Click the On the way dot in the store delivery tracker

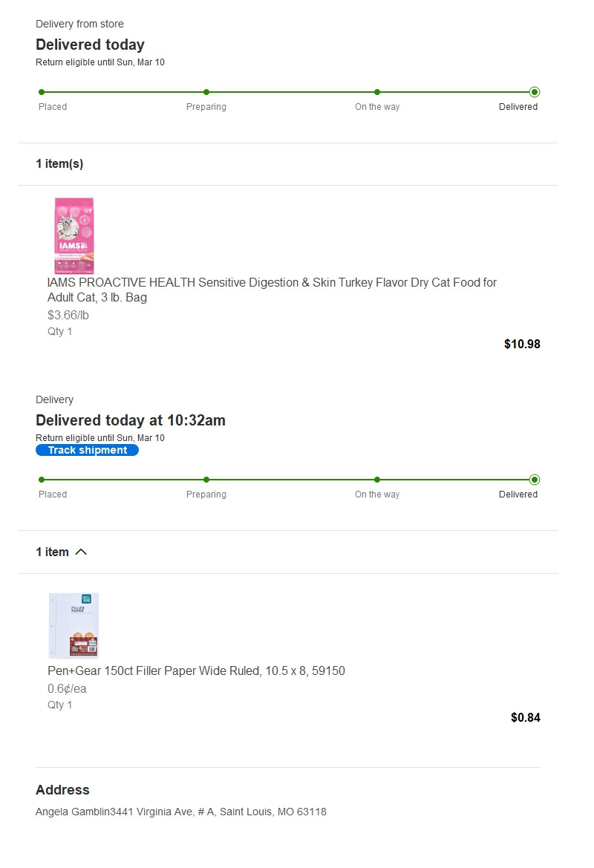click(x=377, y=92)
